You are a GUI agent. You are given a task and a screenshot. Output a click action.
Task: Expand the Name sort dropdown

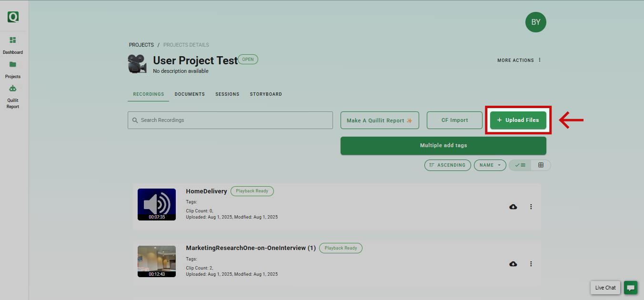point(490,165)
